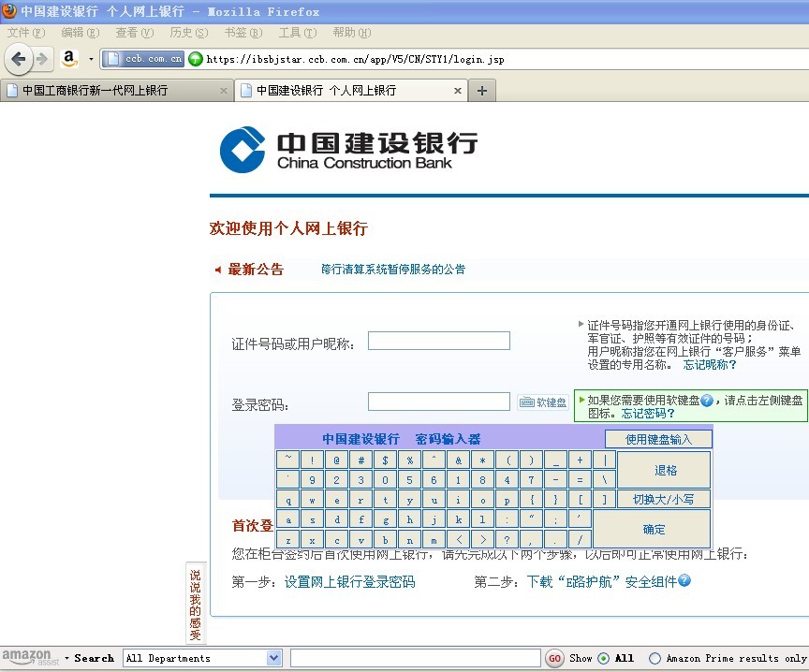The image size is (809, 672).
Task: Click the m key on the keypad
Action: click(434, 539)
